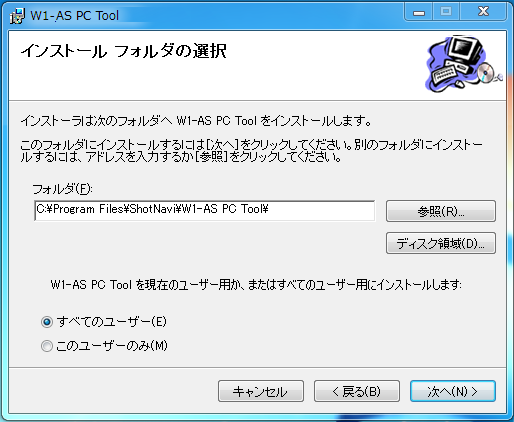Proceed with the 次へ(N) button

click(453, 391)
